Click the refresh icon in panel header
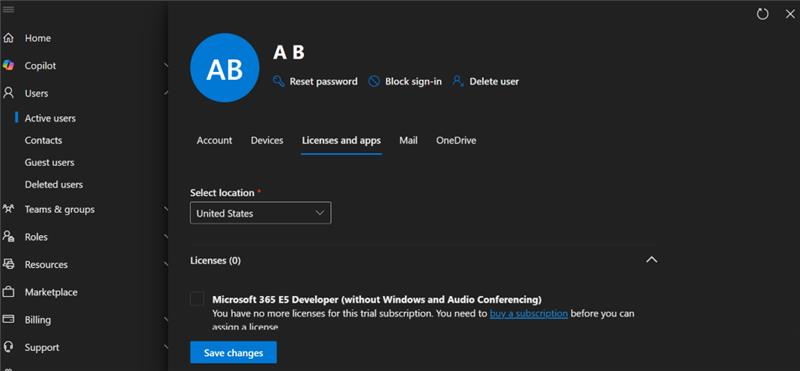This screenshot has width=800, height=371. pyautogui.click(x=762, y=14)
